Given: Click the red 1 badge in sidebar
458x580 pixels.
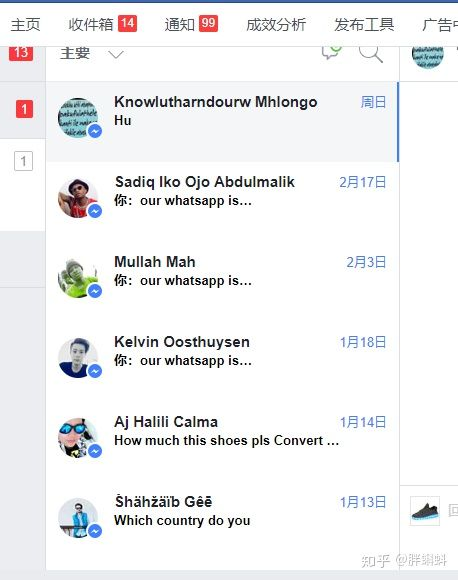Looking at the screenshot, I should click(x=24, y=109).
